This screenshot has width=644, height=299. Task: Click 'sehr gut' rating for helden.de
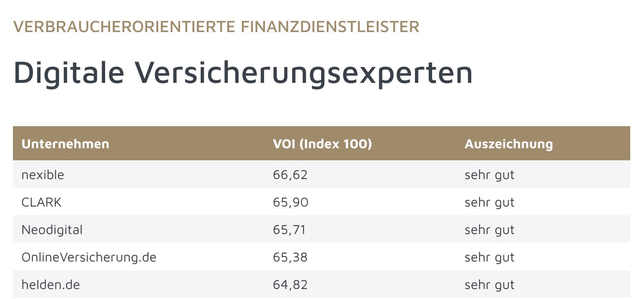(489, 284)
